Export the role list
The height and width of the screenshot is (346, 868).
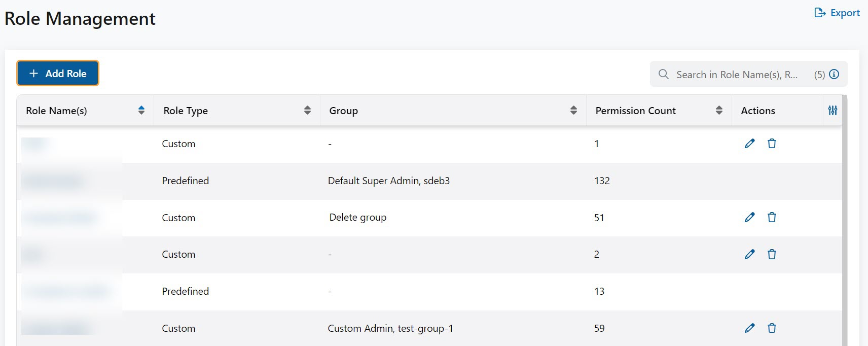[x=837, y=13]
